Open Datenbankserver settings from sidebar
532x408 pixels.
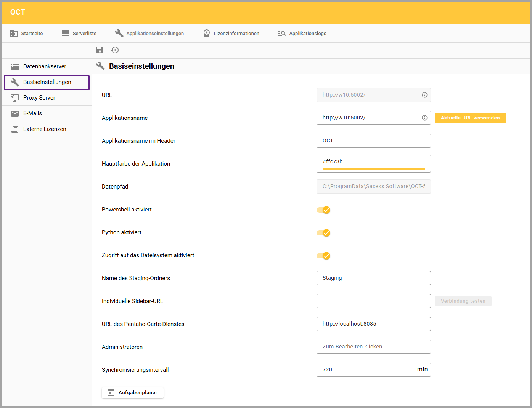pos(45,66)
